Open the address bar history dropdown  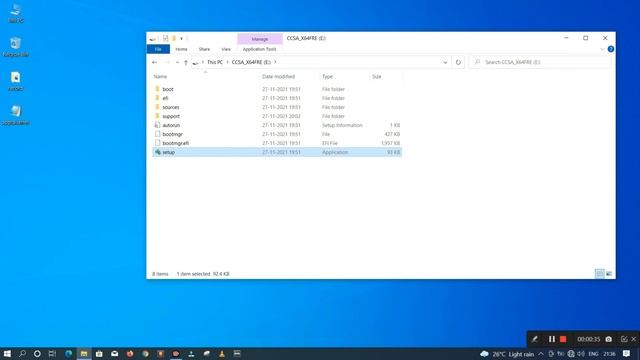point(445,62)
